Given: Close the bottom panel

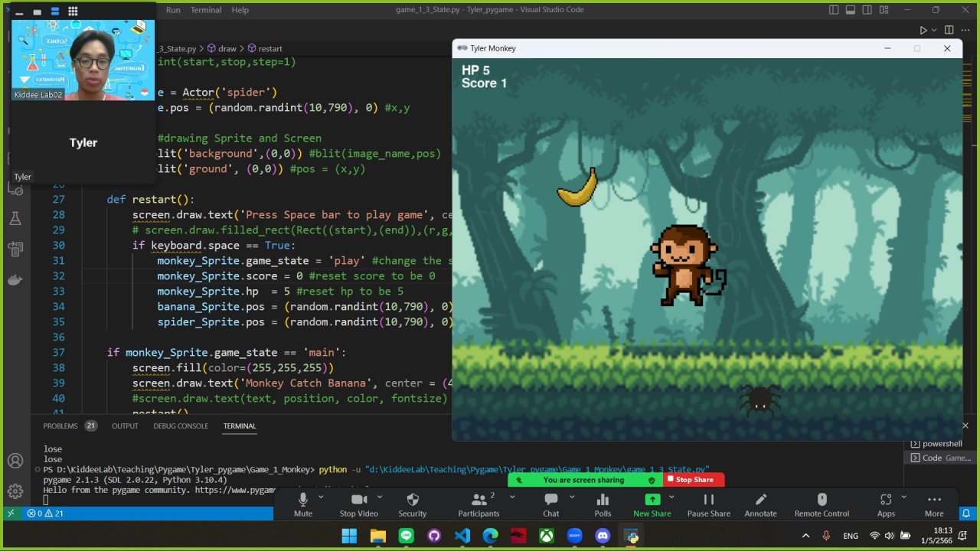Looking at the screenshot, I should (x=965, y=425).
